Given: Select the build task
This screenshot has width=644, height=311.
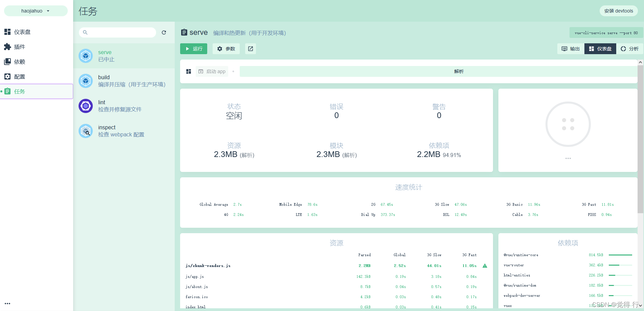Looking at the screenshot, I should coord(124,81).
